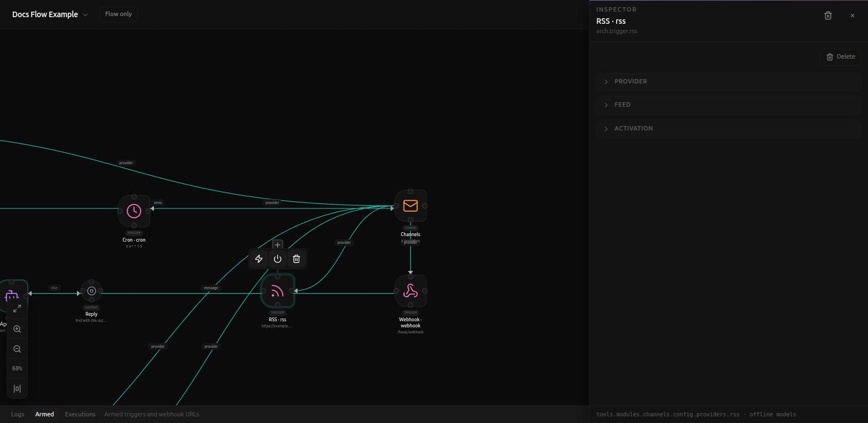Click the '/hook/webhook' path text
This screenshot has width=868, height=423.
(410, 332)
